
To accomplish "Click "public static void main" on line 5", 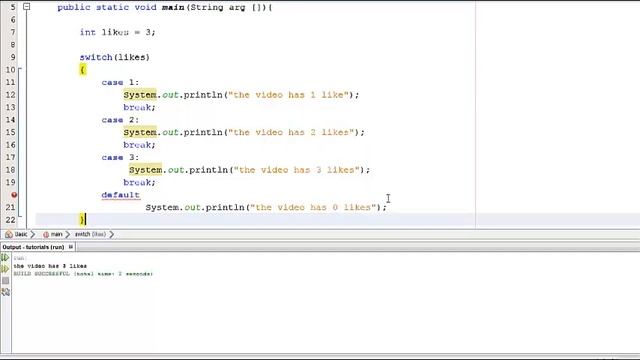I will [121, 7].
